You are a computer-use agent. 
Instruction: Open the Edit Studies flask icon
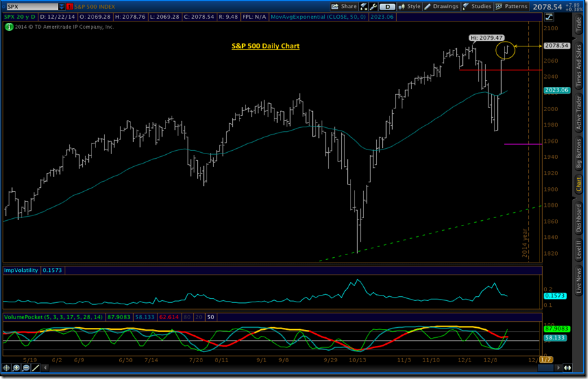pyautogui.click(x=364, y=6)
